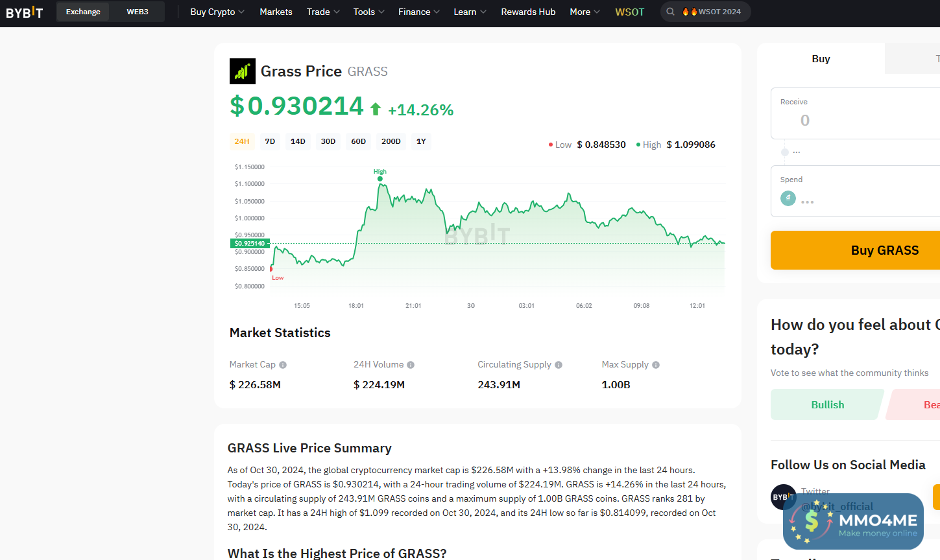
Task: Vote Bullish on sentiment
Action: [827, 404]
